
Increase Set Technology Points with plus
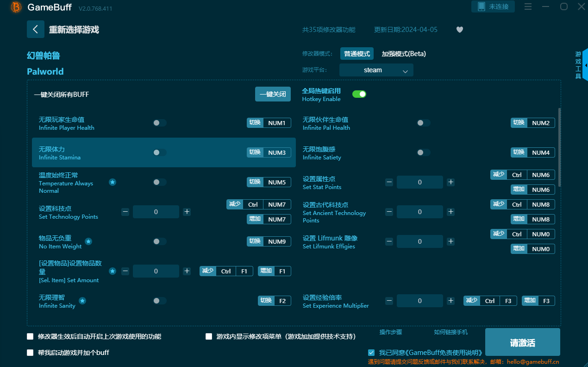coord(187,212)
